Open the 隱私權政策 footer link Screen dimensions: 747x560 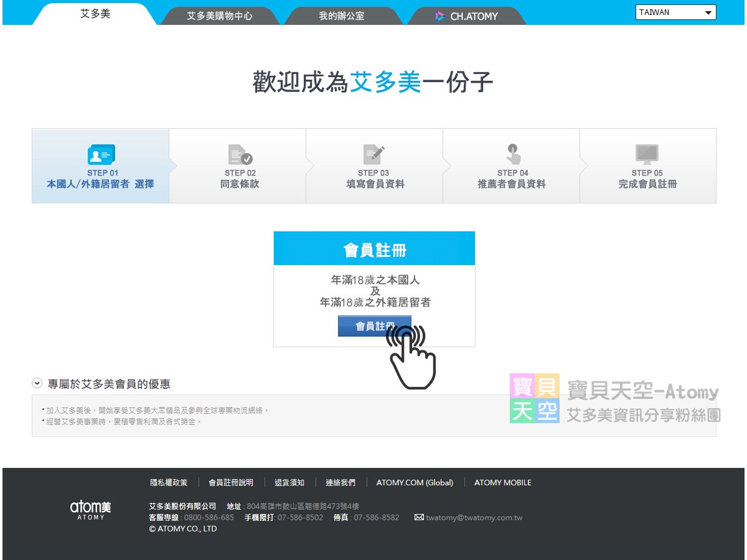[x=169, y=483]
